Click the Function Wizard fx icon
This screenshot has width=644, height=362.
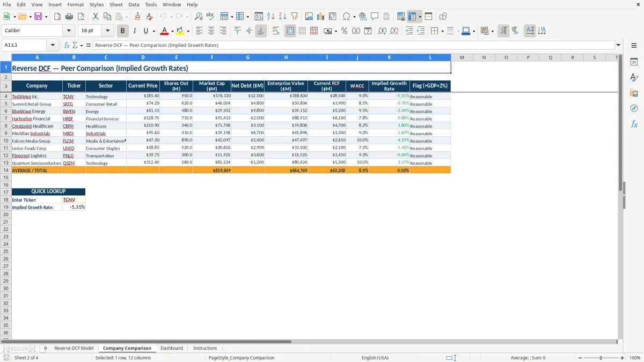(67, 45)
